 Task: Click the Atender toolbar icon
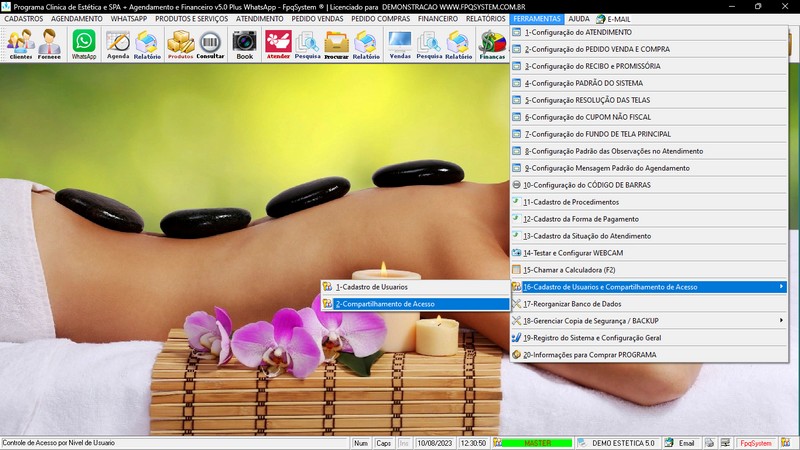(x=278, y=43)
